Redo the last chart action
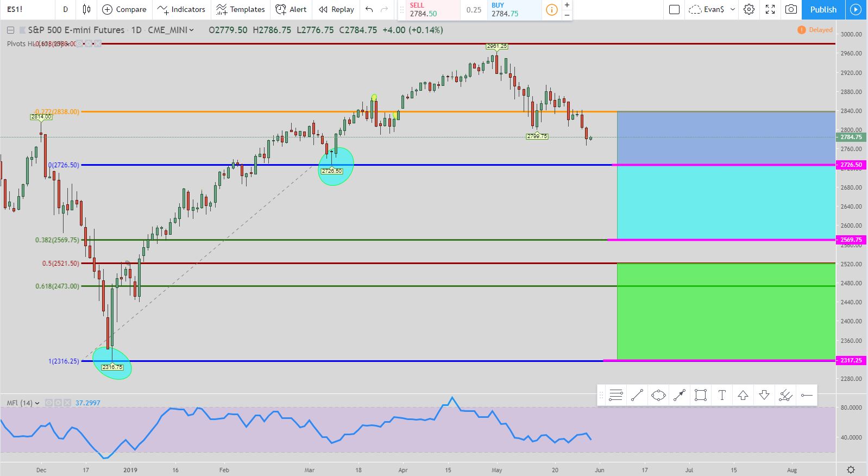The height and width of the screenshot is (476, 868). pyautogui.click(x=385, y=9)
